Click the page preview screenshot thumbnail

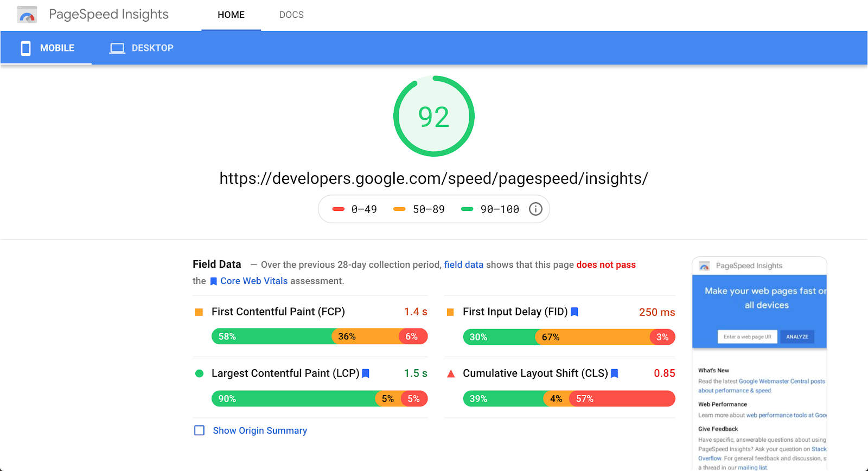pyautogui.click(x=759, y=363)
